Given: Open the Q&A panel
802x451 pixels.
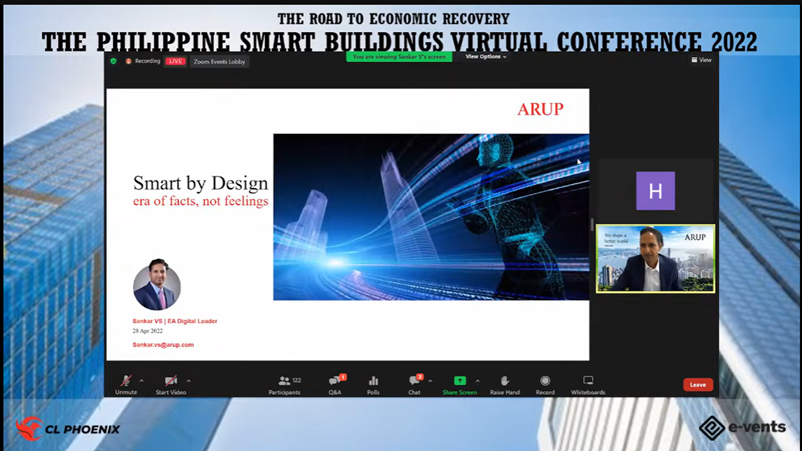Looking at the screenshot, I should 336,385.
